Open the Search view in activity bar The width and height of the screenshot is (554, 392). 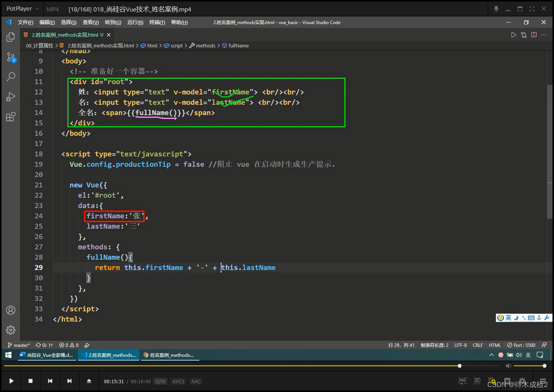[11, 77]
